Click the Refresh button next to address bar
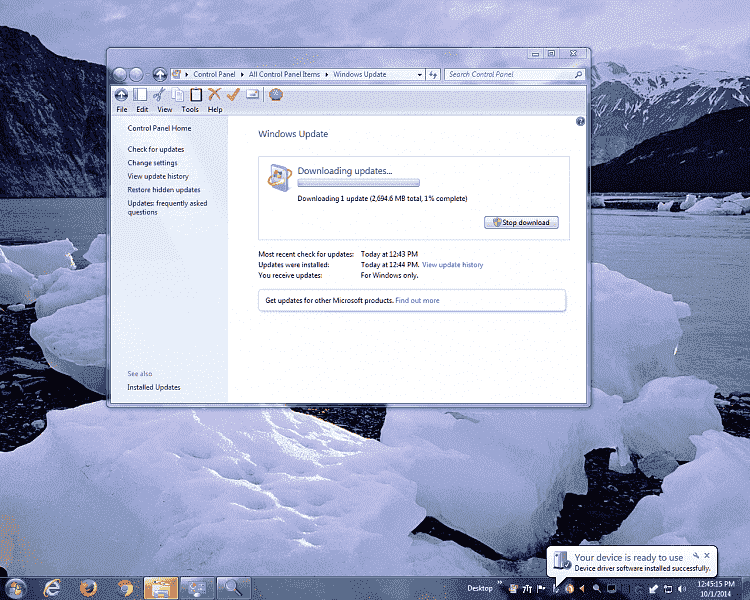 pos(433,75)
